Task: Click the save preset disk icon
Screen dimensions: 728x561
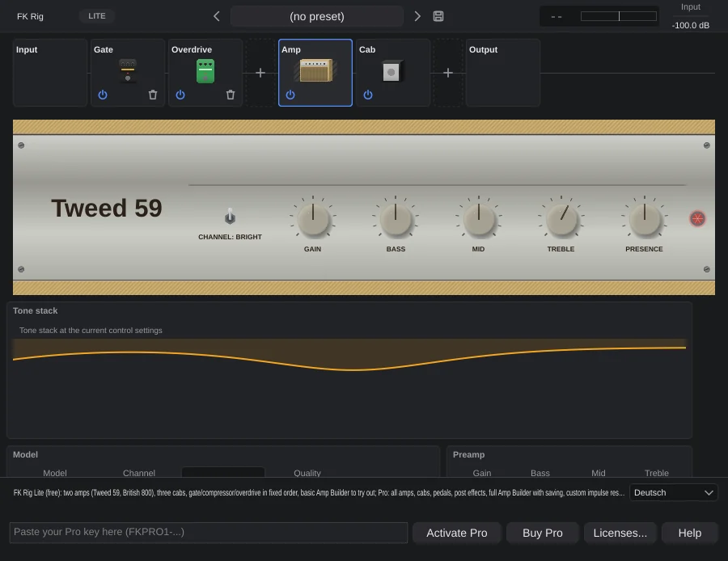Action: (438, 16)
